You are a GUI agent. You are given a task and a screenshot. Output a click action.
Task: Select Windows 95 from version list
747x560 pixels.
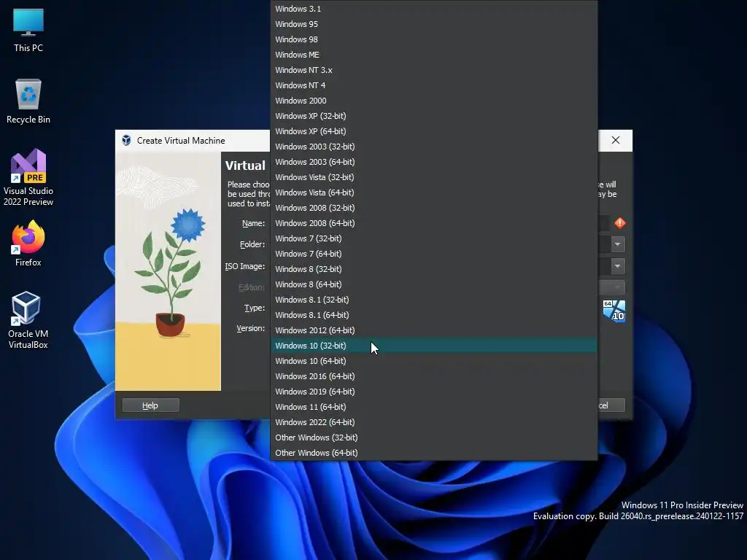[x=434, y=24]
